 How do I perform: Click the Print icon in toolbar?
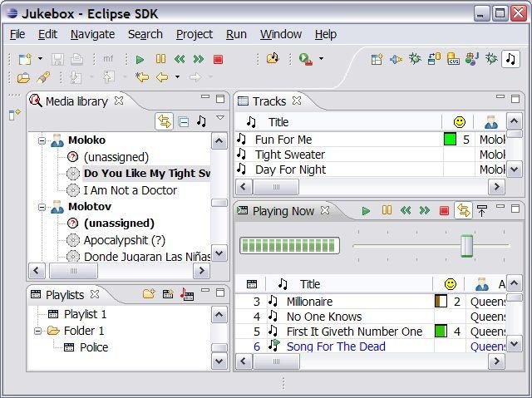(x=76, y=59)
